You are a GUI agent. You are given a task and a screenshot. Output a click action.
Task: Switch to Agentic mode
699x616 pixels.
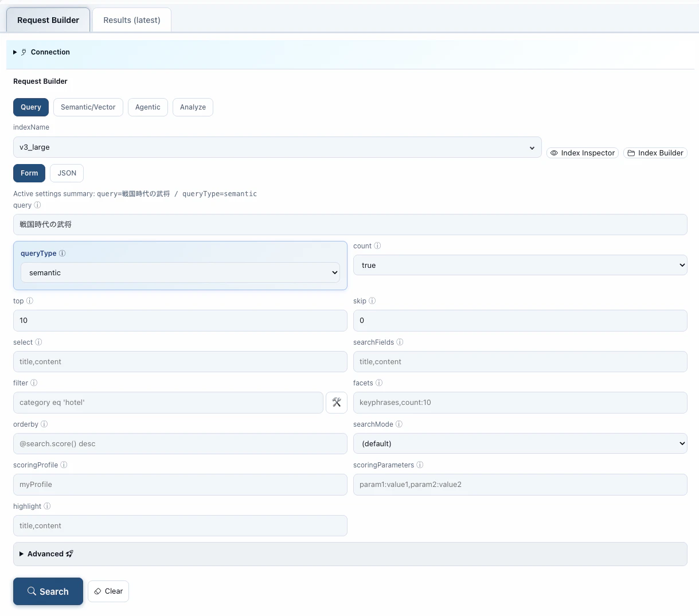pos(148,107)
